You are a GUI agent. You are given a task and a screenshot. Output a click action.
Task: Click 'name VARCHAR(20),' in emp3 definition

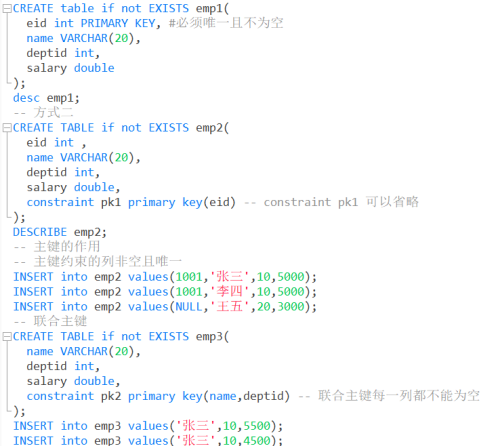click(x=84, y=351)
